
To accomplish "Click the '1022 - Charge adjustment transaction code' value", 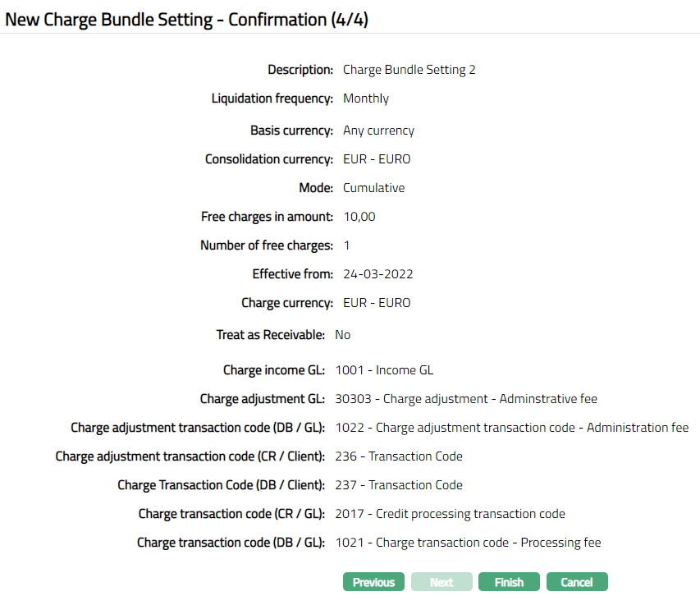I will tap(511, 428).
